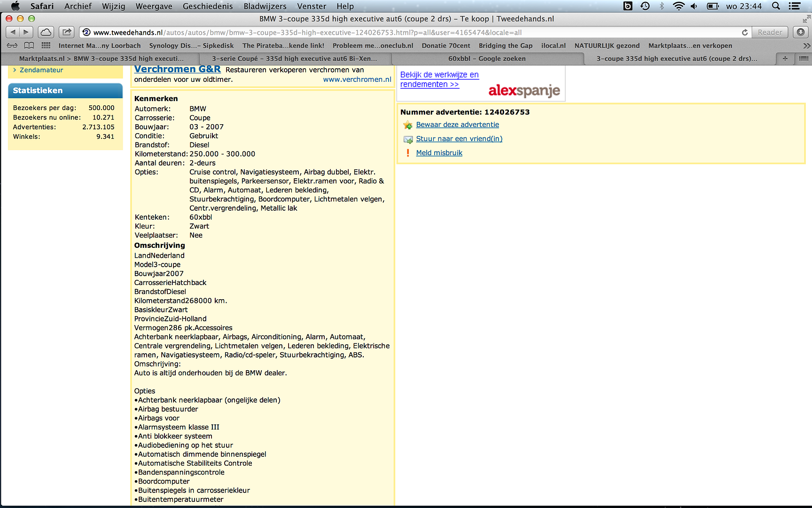This screenshot has width=812, height=508.
Task: Click the Bewaar deze advertentie link
Action: pos(457,125)
